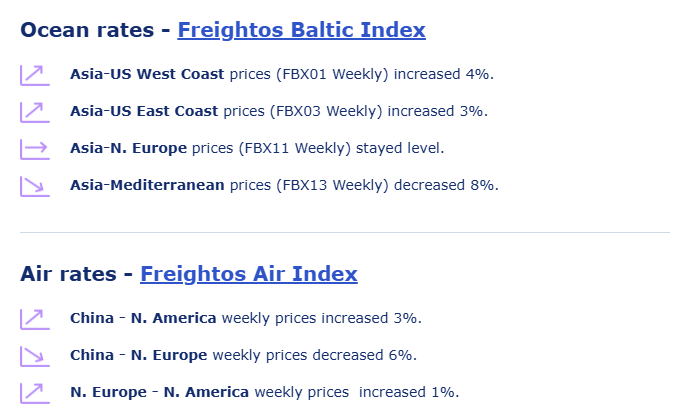Click the upward arrow icon for Asia-US East Coast
This screenshot has width=684, height=420.
coord(34,112)
